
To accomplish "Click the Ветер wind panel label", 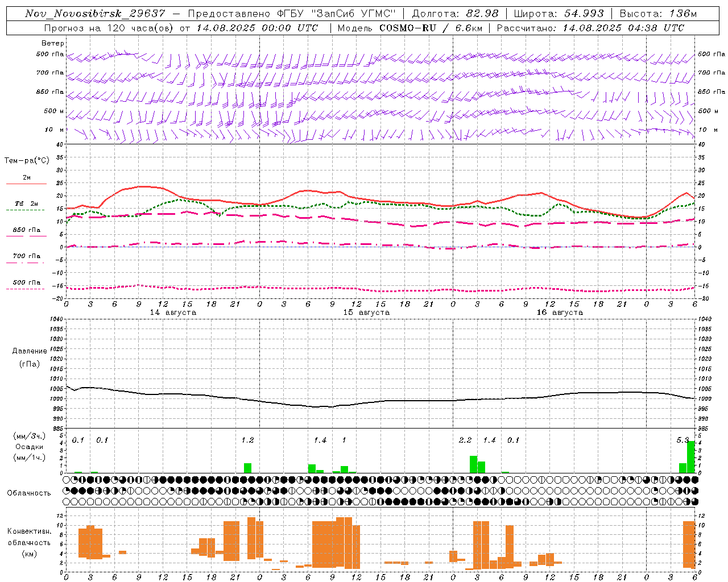I will coord(53,43).
